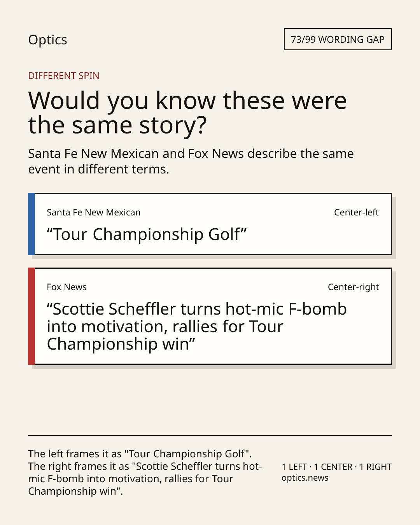Open the Santa Fe New Mexican card
This screenshot has height=525, width=420.
point(210,224)
